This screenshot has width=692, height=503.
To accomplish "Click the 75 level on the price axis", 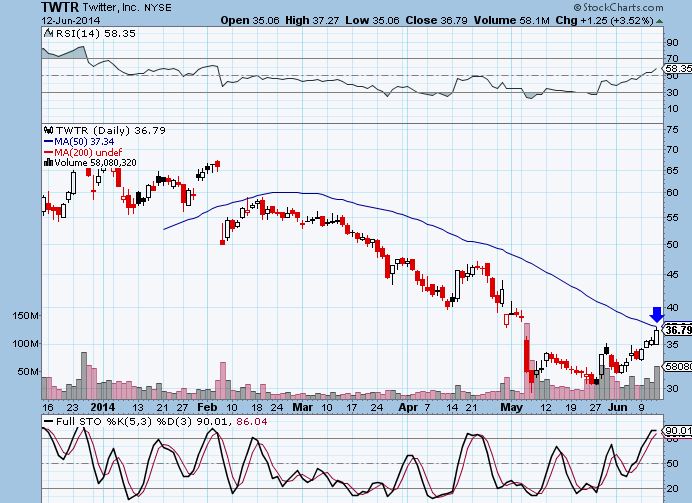I will 673,129.
